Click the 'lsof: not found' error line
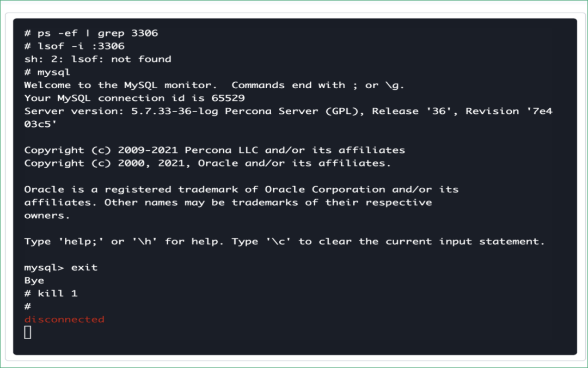 coord(97,59)
